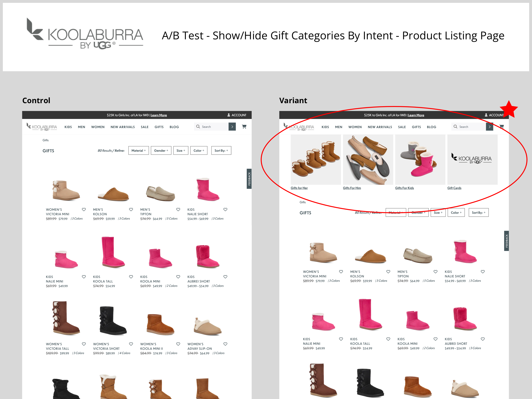Click the 3 Colors option under Men's Kolson

pyautogui.click(x=124, y=219)
